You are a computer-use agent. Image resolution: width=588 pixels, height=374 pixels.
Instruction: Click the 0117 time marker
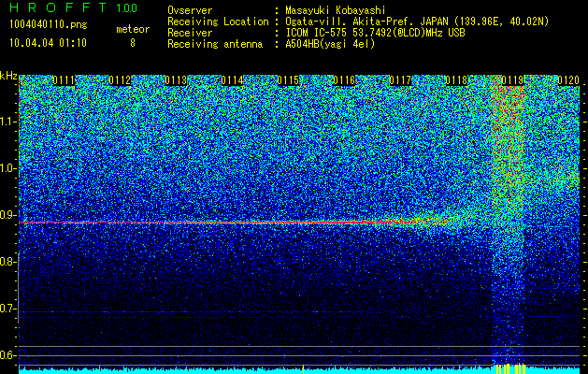(x=400, y=80)
